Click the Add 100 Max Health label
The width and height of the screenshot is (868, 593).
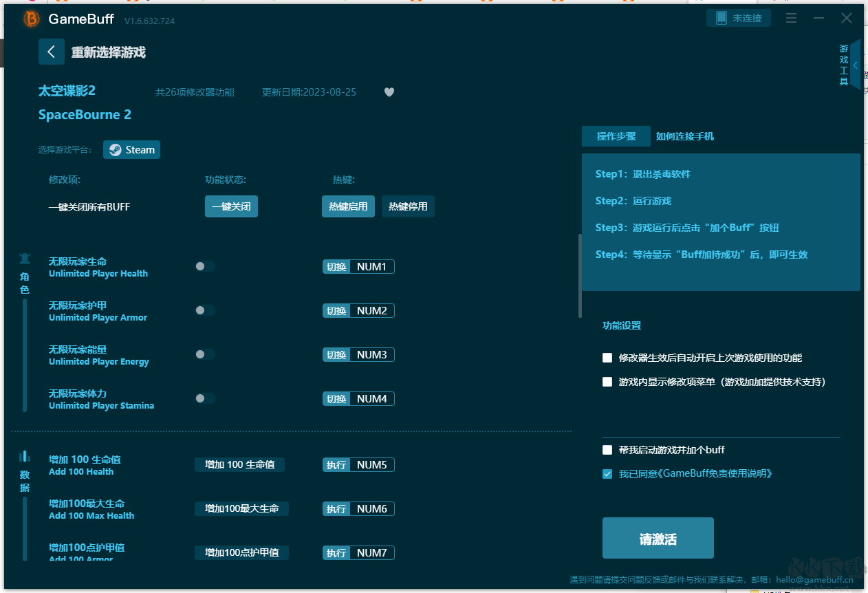[x=91, y=516]
